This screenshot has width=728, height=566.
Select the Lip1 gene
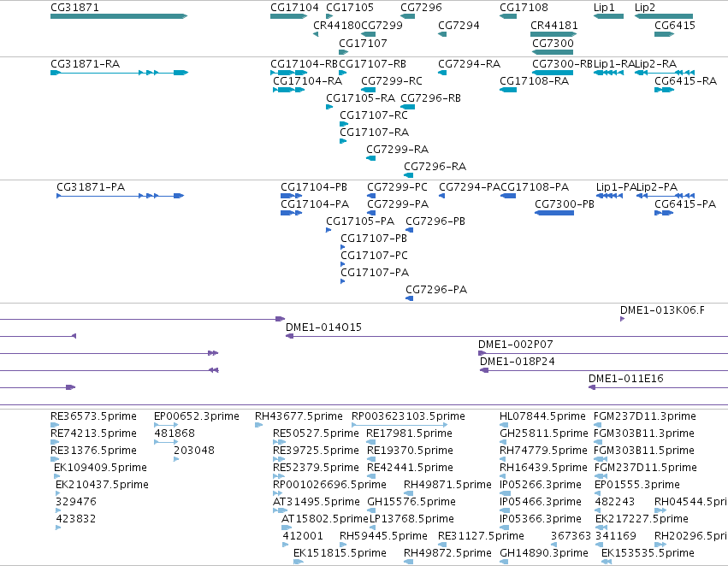(x=609, y=16)
